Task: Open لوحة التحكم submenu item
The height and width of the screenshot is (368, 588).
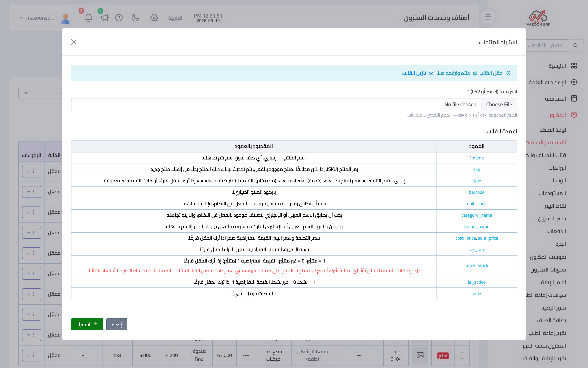Action: pos(552,130)
